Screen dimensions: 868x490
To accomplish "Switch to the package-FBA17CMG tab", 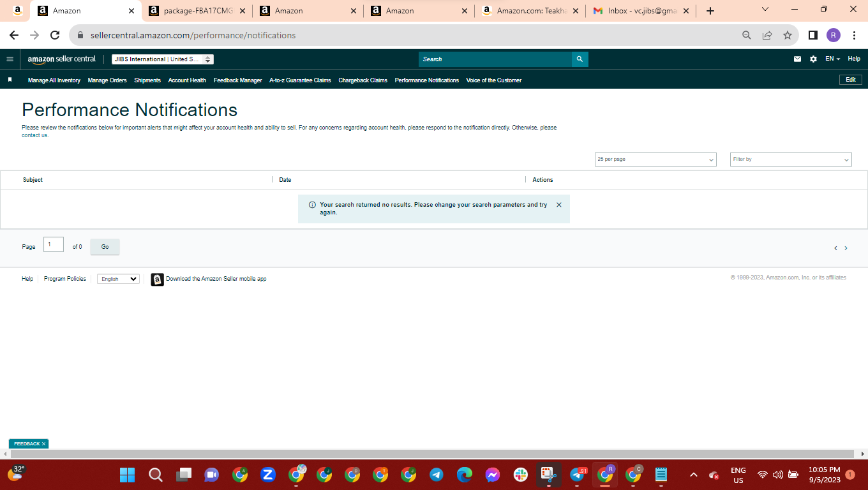I will pyautogui.click(x=197, y=11).
